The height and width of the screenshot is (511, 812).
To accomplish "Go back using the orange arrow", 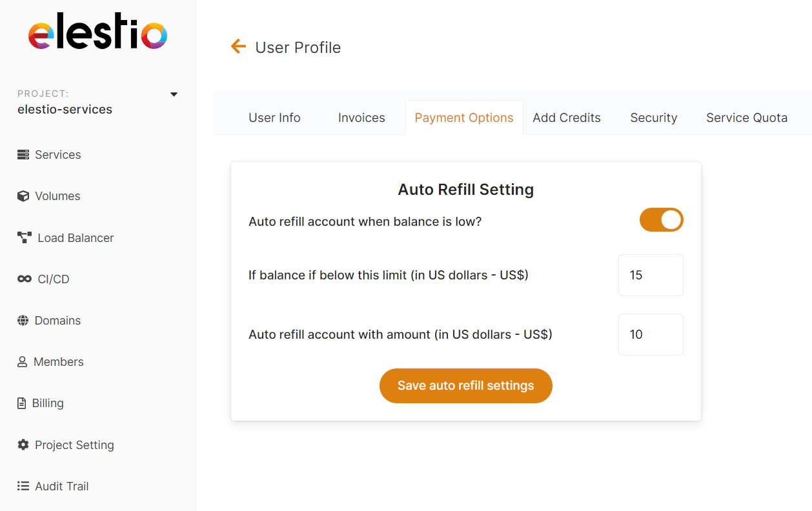I will tap(239, 46).
